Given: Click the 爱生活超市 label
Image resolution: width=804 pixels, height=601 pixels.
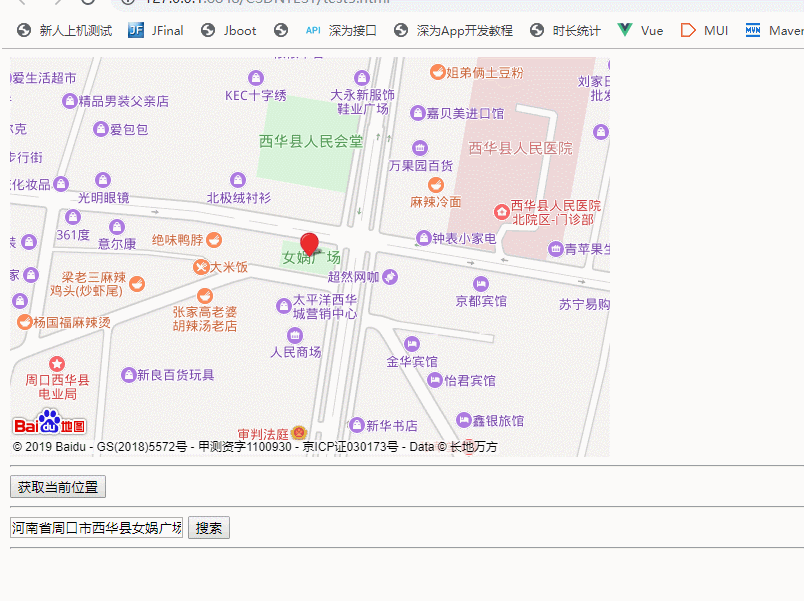Looking at the screenshot, I should pyautogui.click(x=44, y=78).
